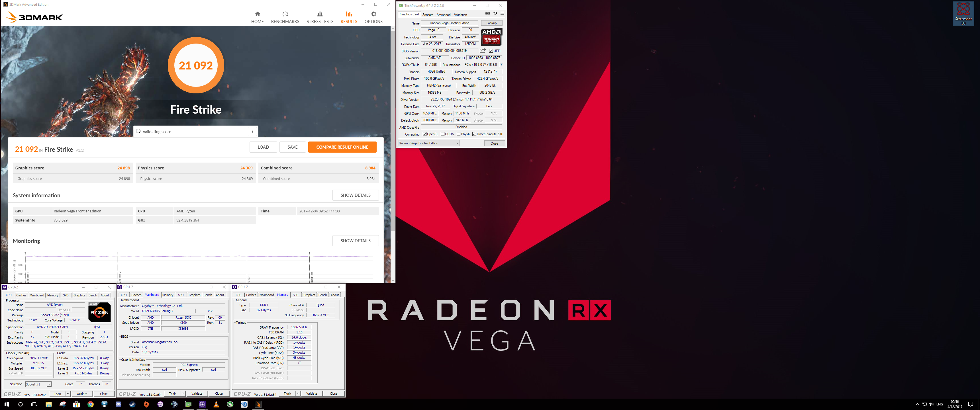Click the 3DMark scrollbar down arrow
The width and height of the screenshot is (980, 410).
point(393,280)
